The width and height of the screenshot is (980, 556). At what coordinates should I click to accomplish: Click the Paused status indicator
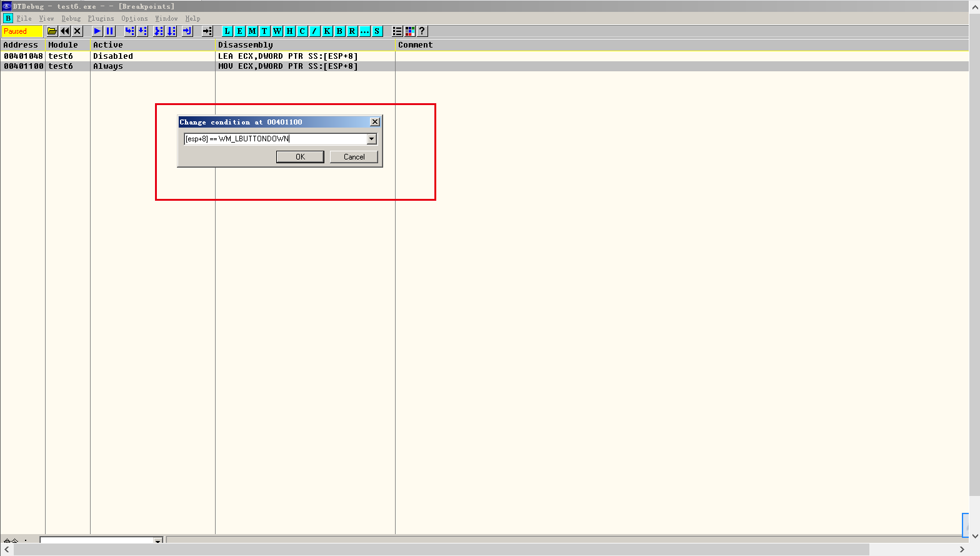coord(22,31)
